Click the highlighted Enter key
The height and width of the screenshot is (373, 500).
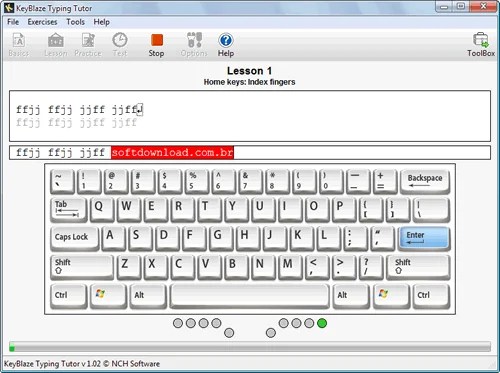click(x=424, y=238)
